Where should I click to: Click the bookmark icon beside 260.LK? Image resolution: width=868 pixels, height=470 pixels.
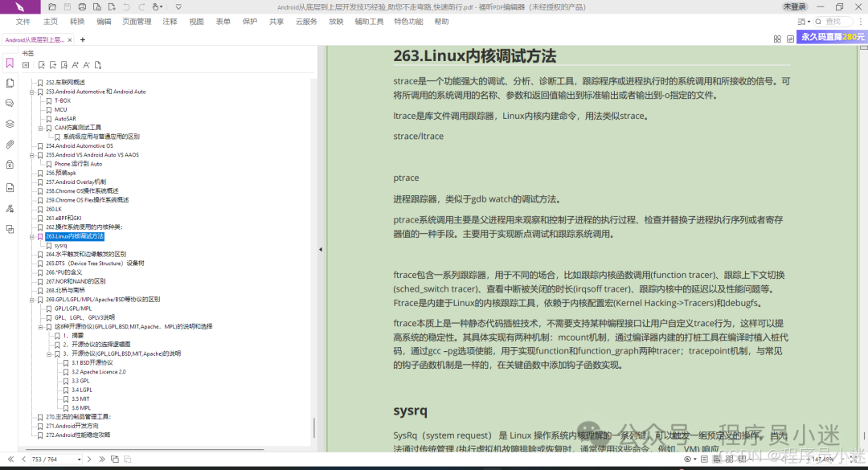click(40, 209)
